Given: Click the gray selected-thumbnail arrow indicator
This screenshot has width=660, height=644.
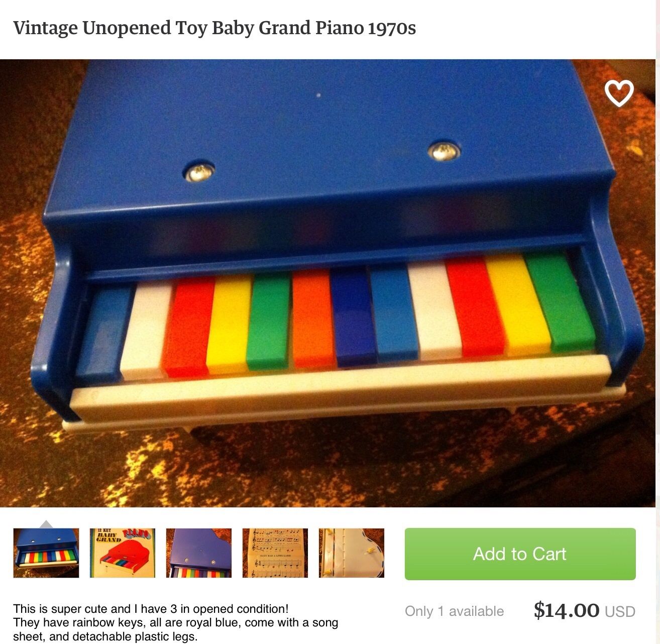Looking at the screenshot, I should coord(46,524).
